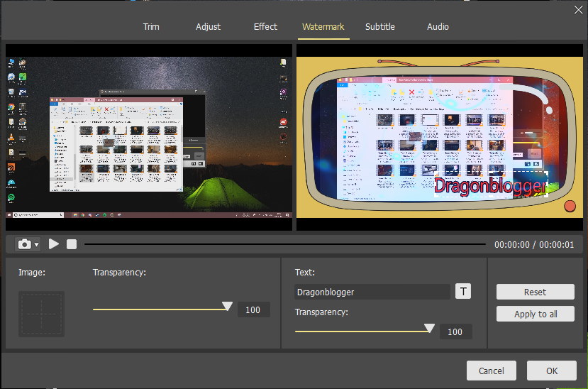The height and width of the screenshot is (389, 588).
Task: Click the Cancel button
Action: [491, 371]
